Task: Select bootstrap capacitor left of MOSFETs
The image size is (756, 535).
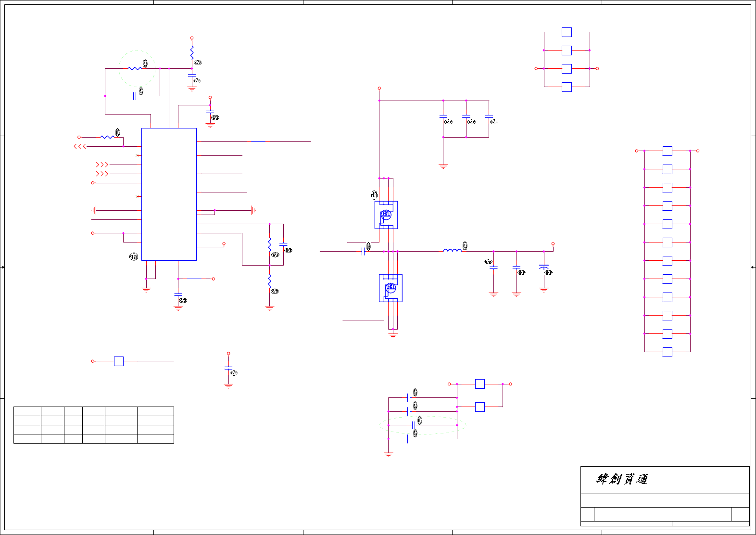Action: (x=363, y=251)
